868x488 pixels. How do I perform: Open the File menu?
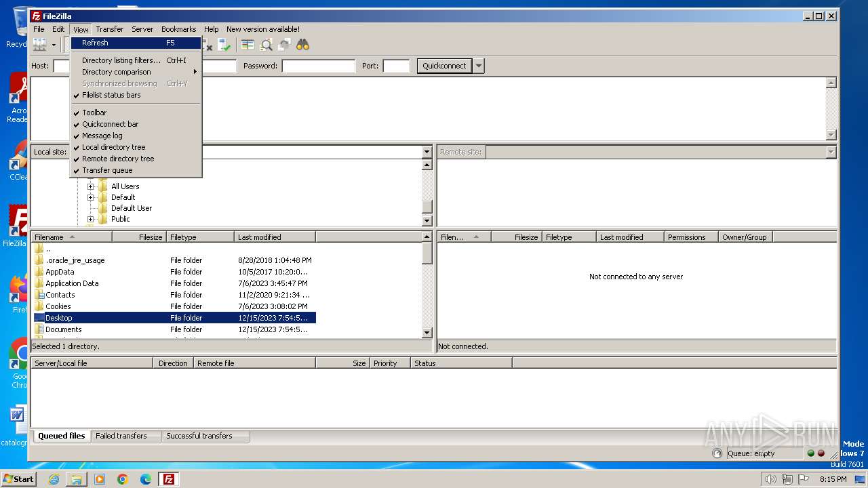(39, 29)
